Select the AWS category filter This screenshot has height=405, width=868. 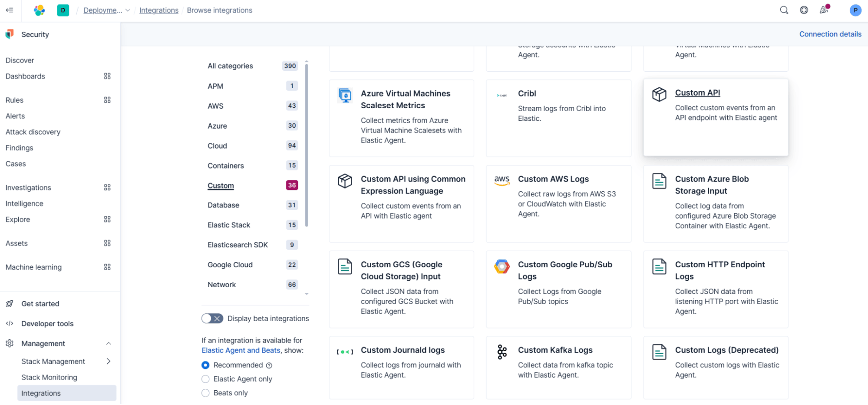point(215,106)
